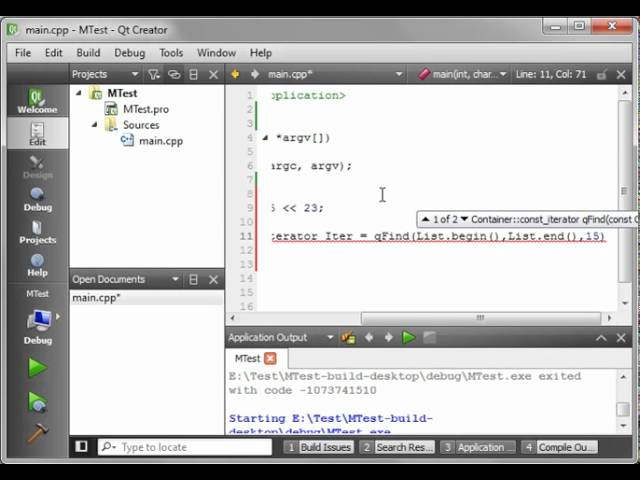Open the MTest Debug target selector
This screenshot has height=480, width=640.
(38, 322)
